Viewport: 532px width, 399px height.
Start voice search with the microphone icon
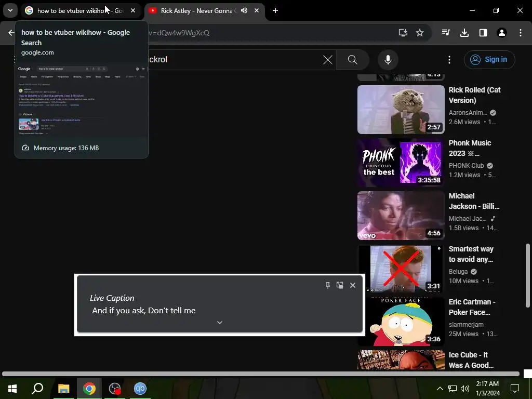point(388,60)
